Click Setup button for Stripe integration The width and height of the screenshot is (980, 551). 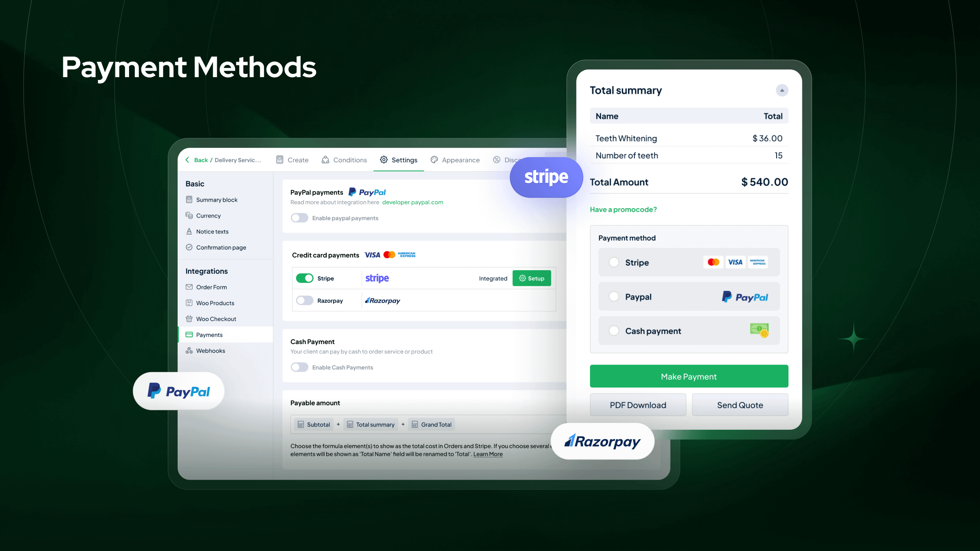click(532, 278)
